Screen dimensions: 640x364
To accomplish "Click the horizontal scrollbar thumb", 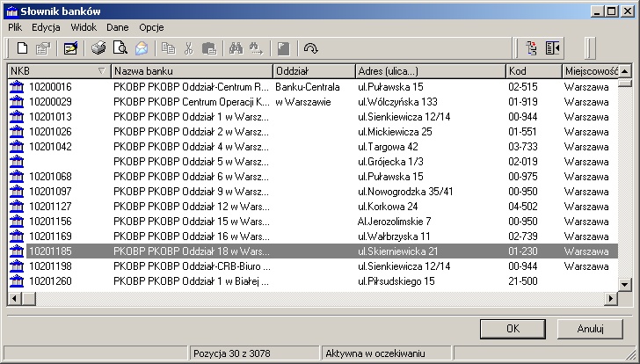I will pyautogui.click(x=29, y=298).
